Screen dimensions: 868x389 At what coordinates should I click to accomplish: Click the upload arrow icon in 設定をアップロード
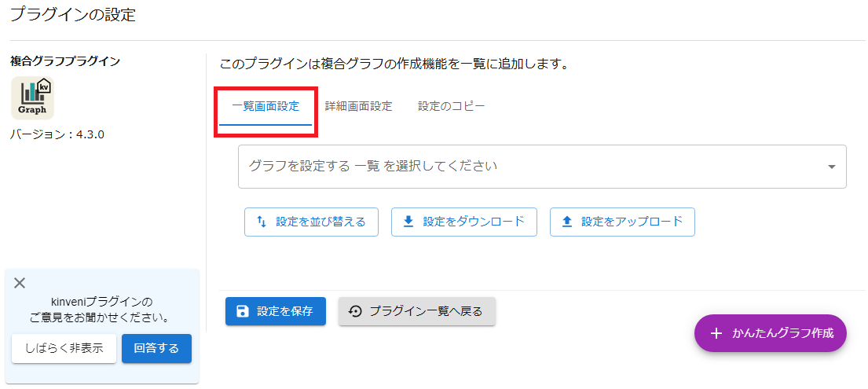tap(566, 222)
